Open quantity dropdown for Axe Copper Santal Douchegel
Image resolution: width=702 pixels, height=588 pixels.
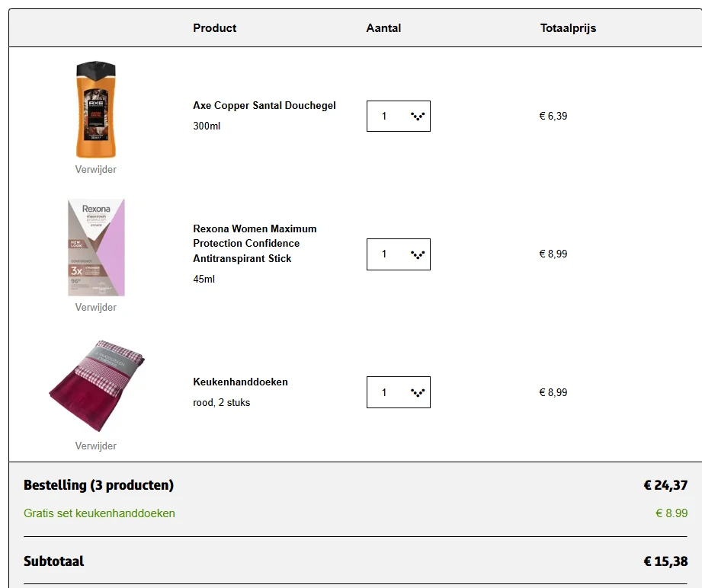click(398, 116)
